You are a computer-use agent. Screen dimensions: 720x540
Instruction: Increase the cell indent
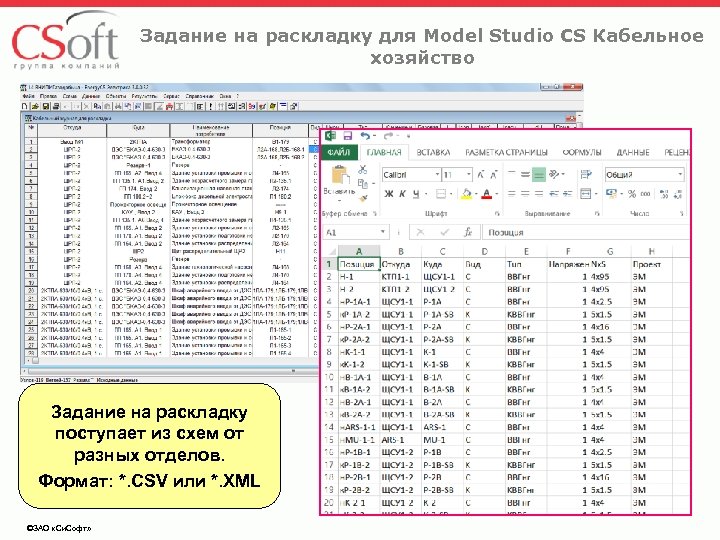point(568,194)
